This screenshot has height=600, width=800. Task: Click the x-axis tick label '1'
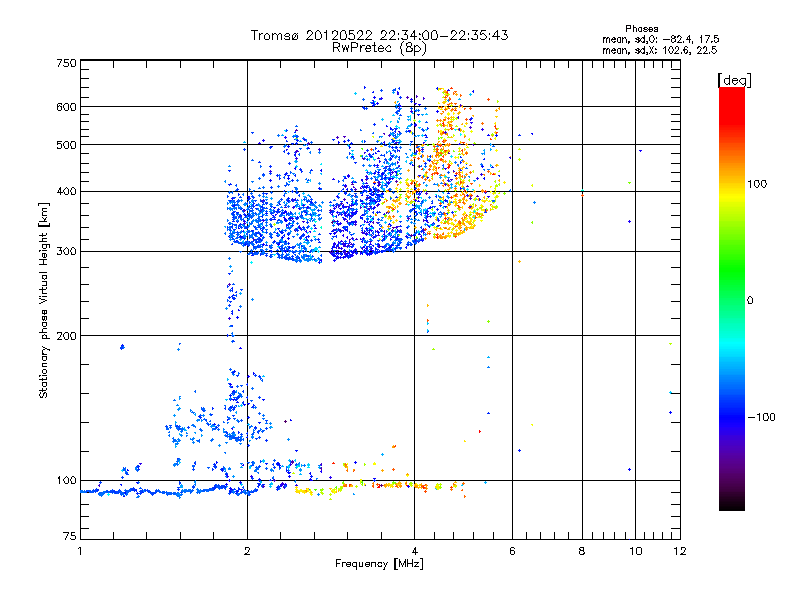(81, 551)
